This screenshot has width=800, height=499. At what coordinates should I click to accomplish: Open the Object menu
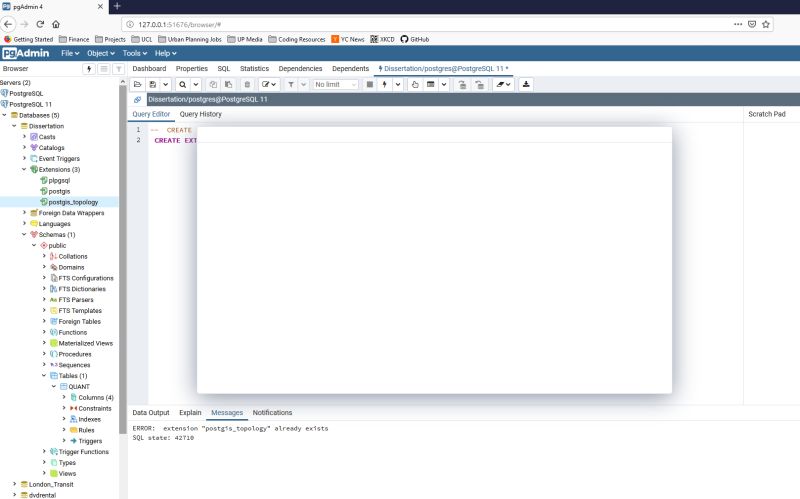[x=101, y=53]
